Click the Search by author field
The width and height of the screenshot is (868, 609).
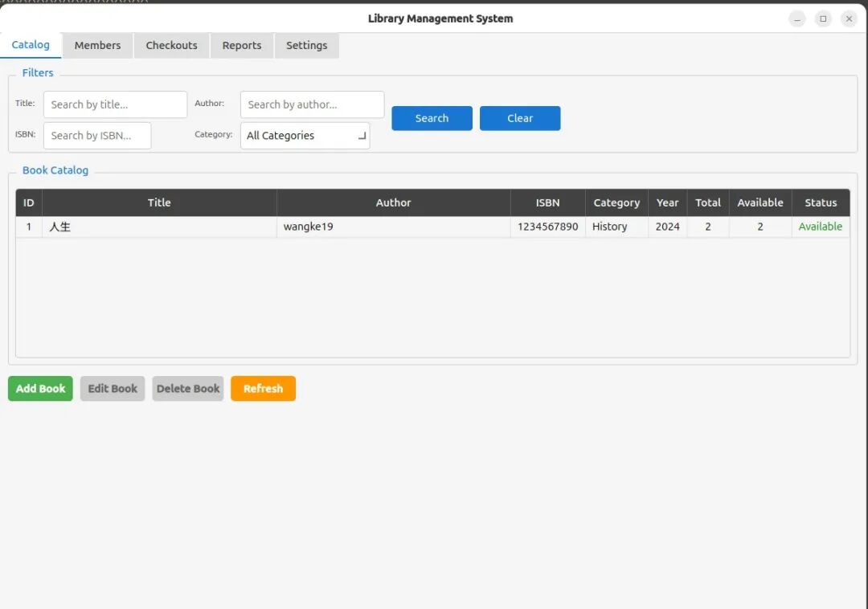click(312, 104)
